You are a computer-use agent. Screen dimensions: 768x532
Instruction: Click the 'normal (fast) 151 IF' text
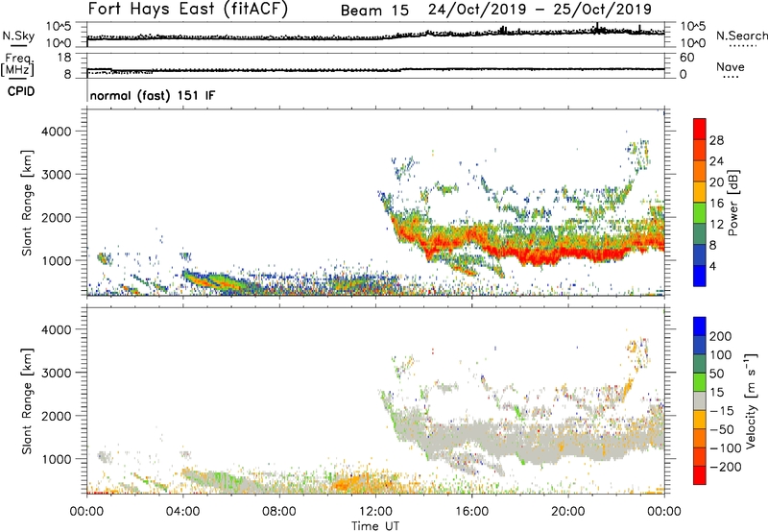click(x=153, y=95)
